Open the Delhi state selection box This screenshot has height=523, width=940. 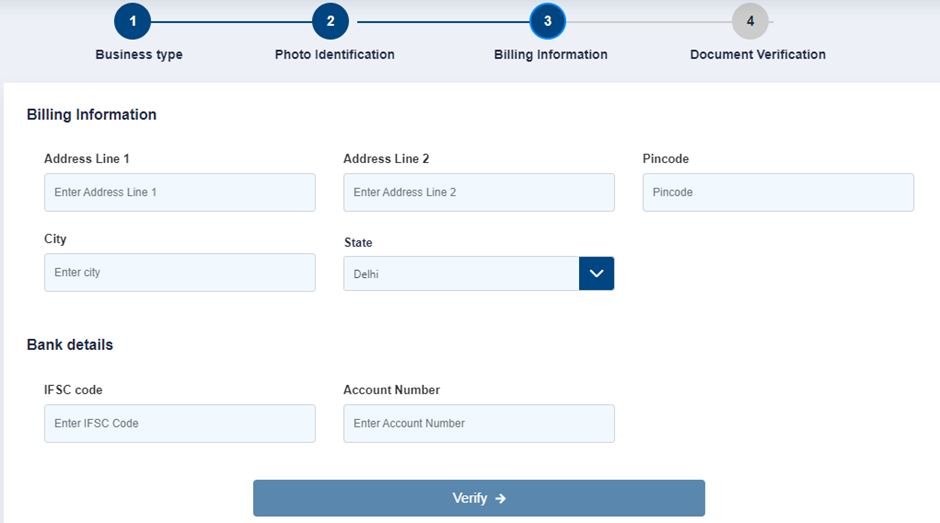[x=461, y=273]
